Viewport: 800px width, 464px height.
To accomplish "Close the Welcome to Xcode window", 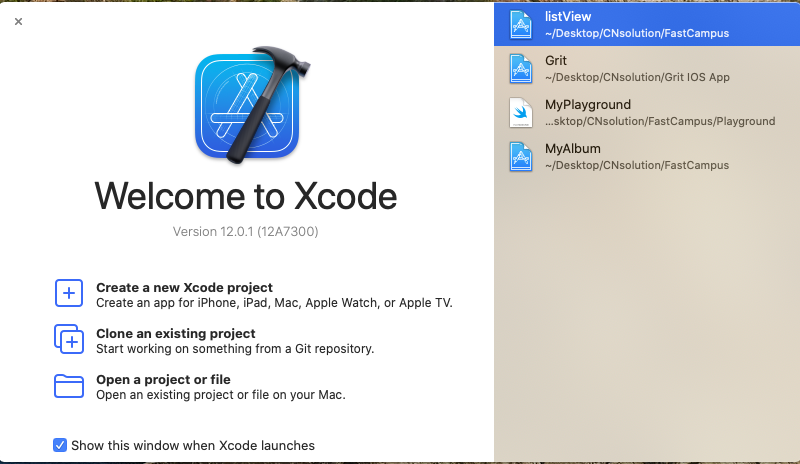I will [x=18, y=21].
